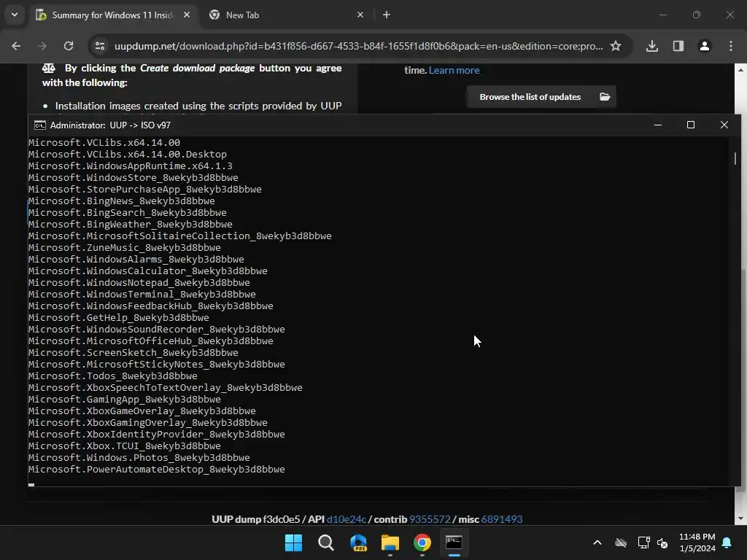Open Chrome profile icon

[704, 46]
